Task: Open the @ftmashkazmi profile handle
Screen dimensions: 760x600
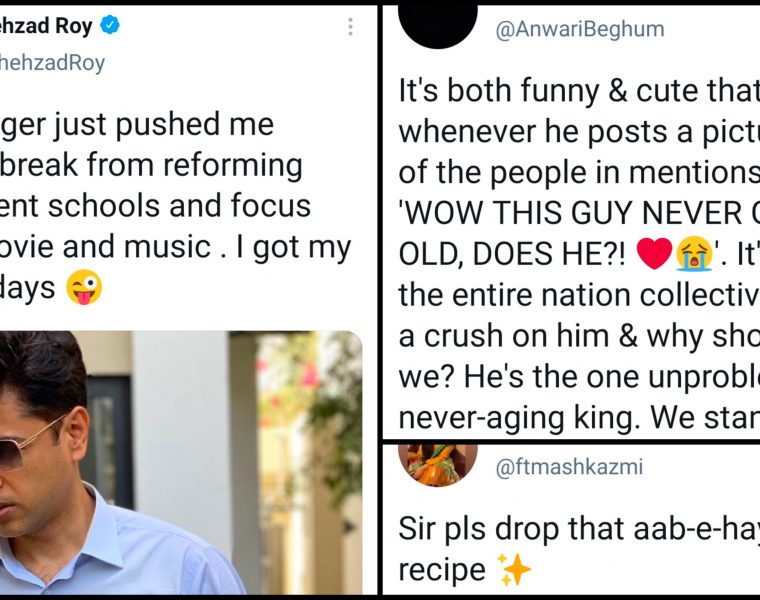Action: pos(569,466)
